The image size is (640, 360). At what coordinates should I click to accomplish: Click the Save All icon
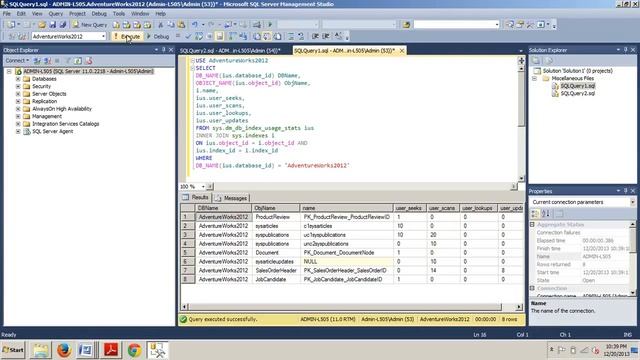pyautogui.click(x=63, y=25)
